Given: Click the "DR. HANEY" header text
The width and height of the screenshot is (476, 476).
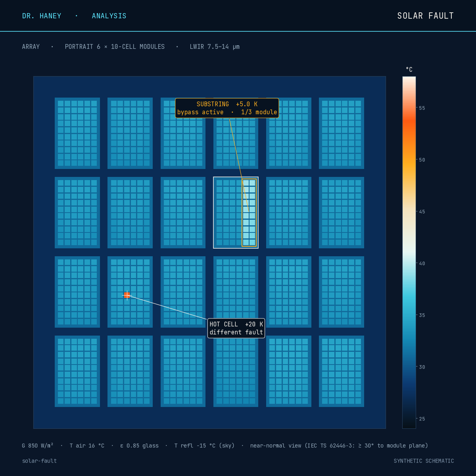Looking at the screenshot, I should click(x=42, y=16).
